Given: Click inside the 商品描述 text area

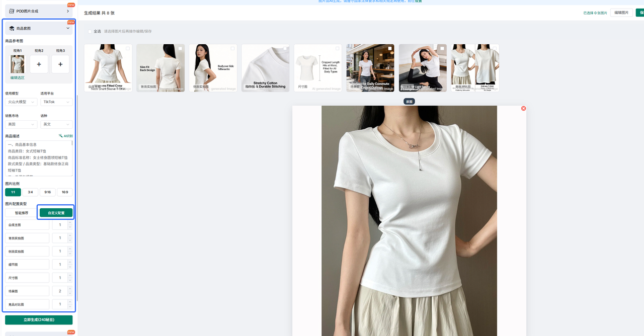Looking at the screenshot, I should click(x=38, y=158).
